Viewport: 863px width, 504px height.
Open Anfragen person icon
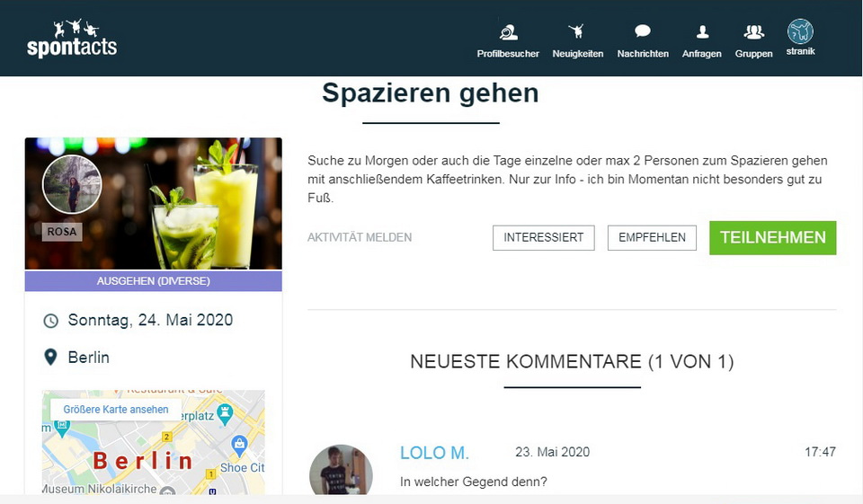click(x=702, y=33)
